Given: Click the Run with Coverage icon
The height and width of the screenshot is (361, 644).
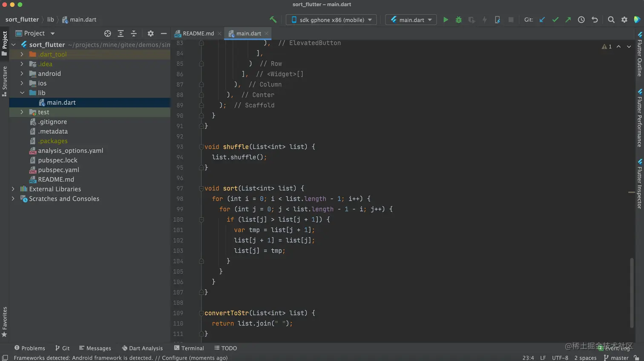Looking at the screenshot, I should 471,20.
